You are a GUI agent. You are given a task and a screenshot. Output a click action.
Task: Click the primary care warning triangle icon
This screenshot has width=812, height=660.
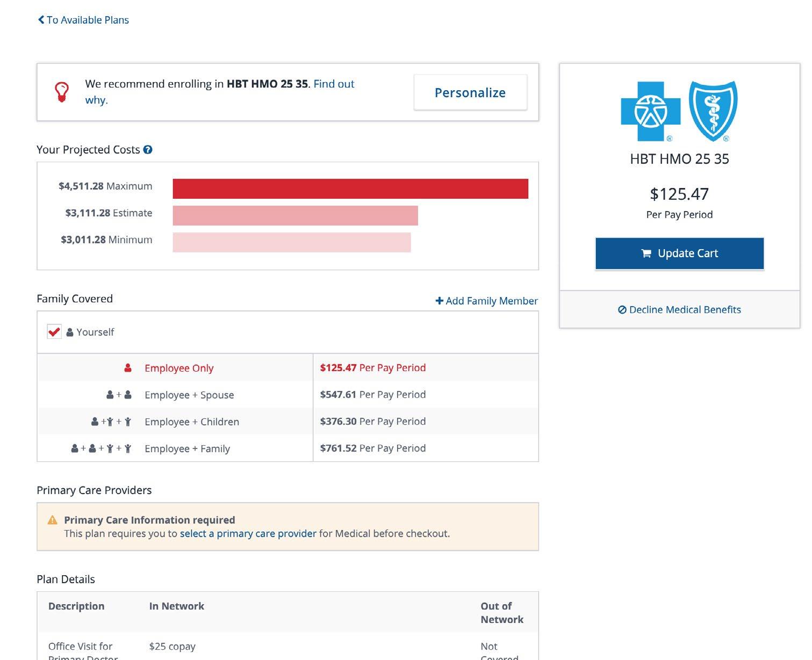(52, 520)
